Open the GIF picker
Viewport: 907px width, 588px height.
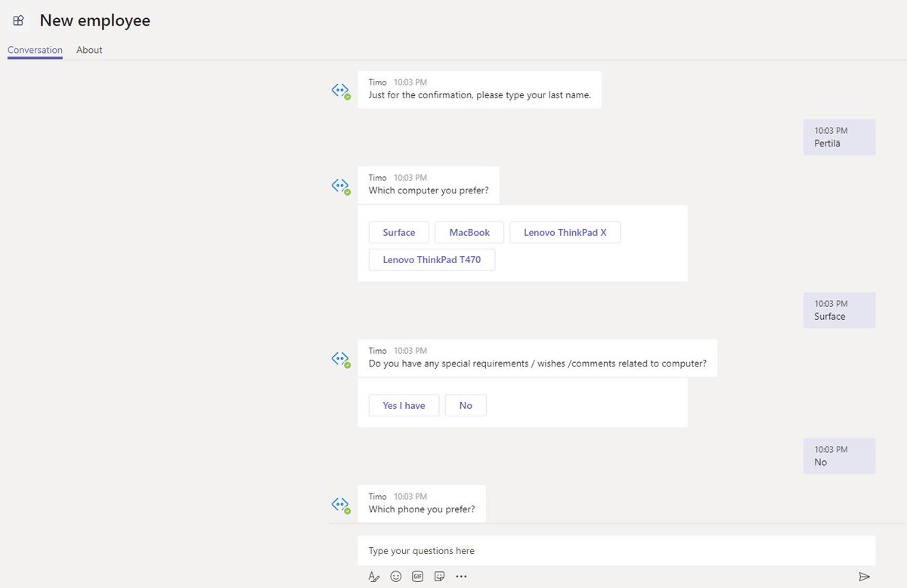pyautogui.click(x=417, y=576)
